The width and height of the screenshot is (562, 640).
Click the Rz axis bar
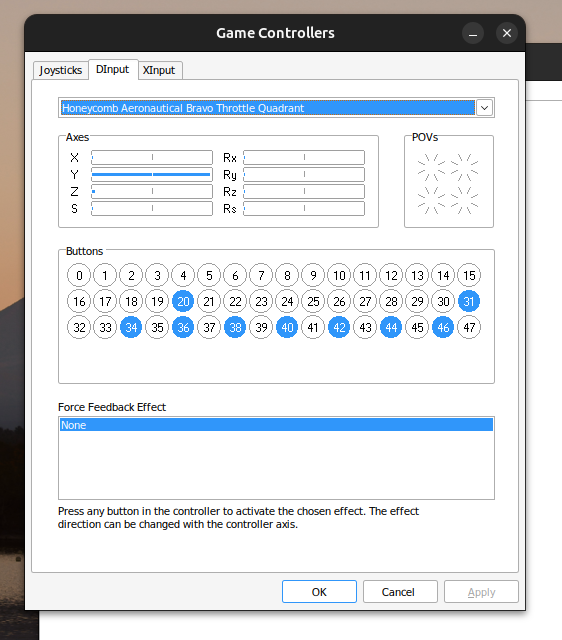click(x=304, y=191)
